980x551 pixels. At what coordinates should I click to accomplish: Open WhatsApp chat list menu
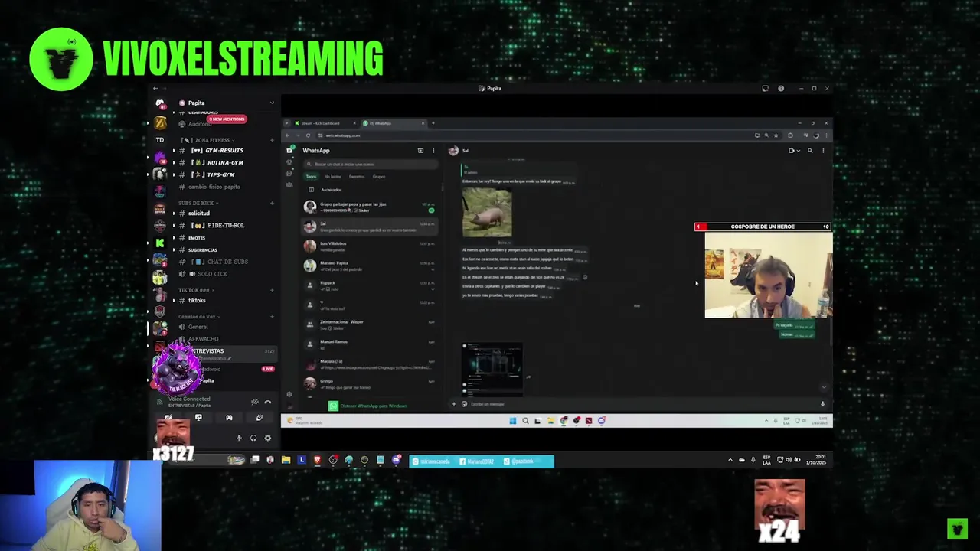[433, 151]
